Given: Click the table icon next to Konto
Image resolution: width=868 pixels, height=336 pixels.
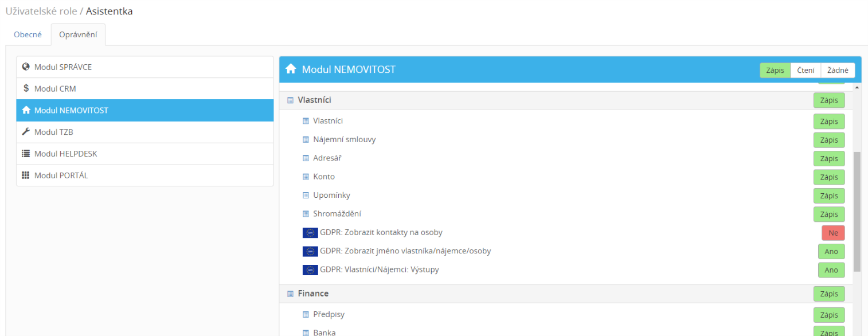Looking at the screenshot, I should pyautogui.click(x=306, y=177).
